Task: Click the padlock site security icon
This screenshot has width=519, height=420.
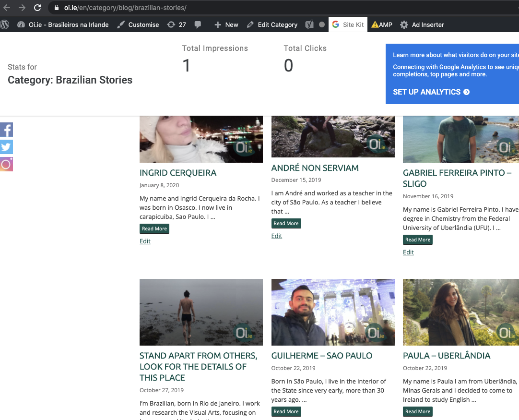Action: [x=57, y=8]
